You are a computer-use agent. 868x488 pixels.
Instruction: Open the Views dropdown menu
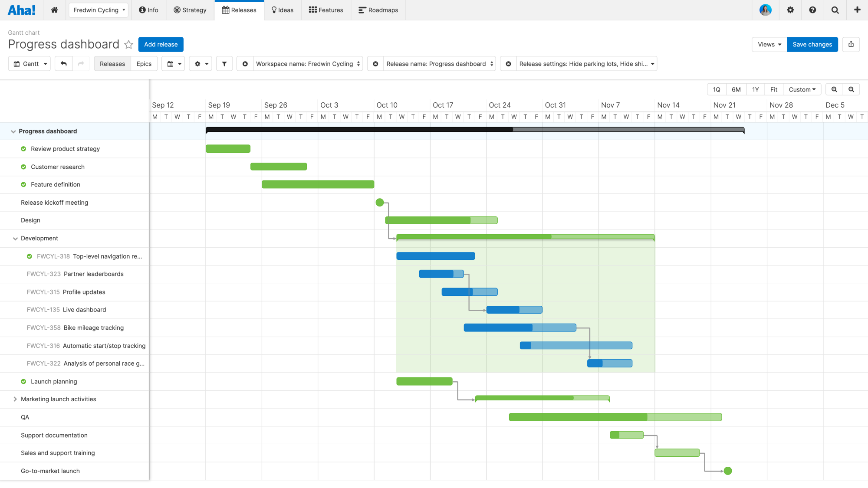pyautogui.click(x=769, y=44)
